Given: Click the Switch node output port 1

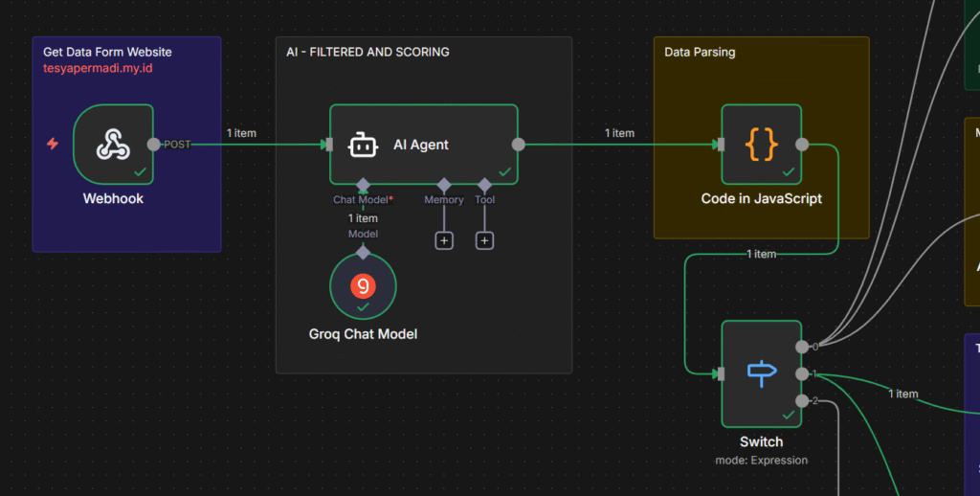Looking at the screenshot, I should click(x=801, y=373).
